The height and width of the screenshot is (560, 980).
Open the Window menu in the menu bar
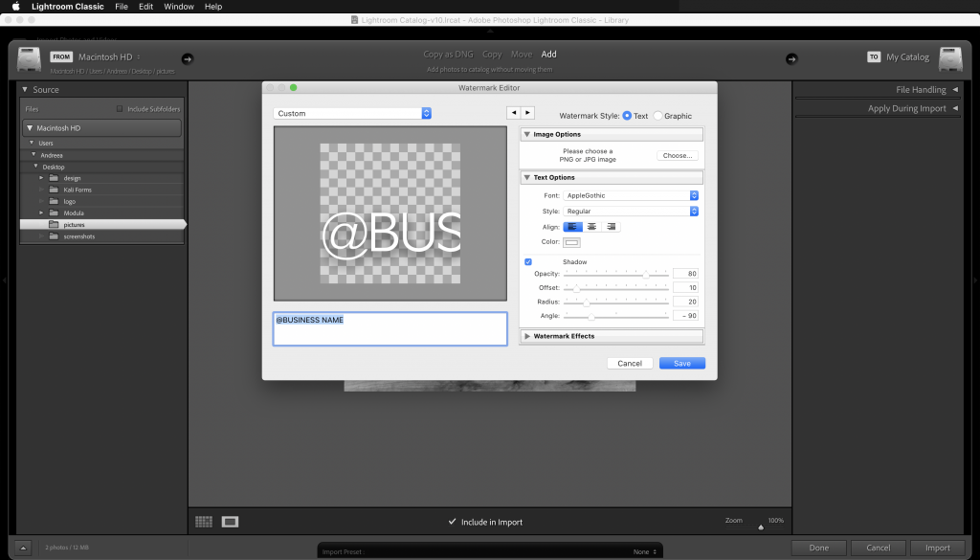click(x=178, y=7)
